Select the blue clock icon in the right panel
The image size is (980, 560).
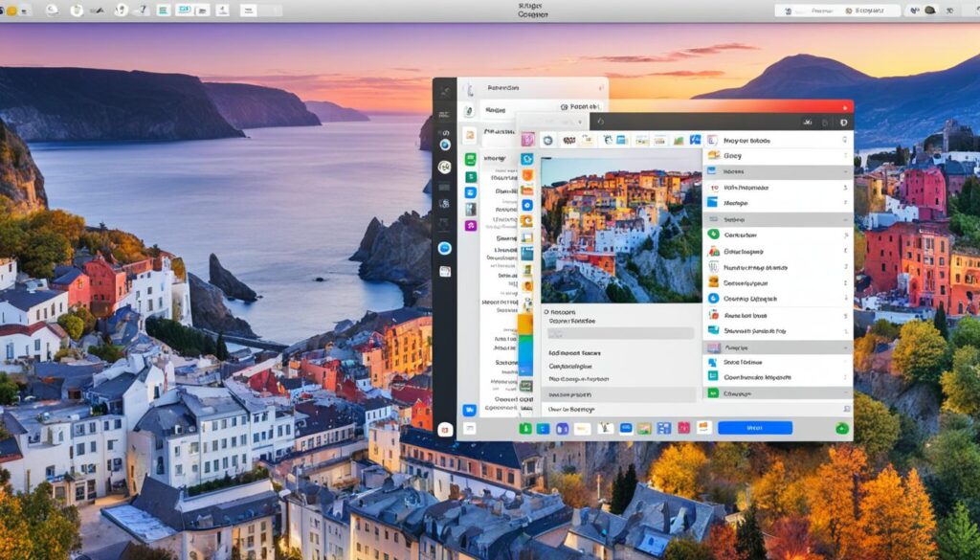click(x=712, y=297)
